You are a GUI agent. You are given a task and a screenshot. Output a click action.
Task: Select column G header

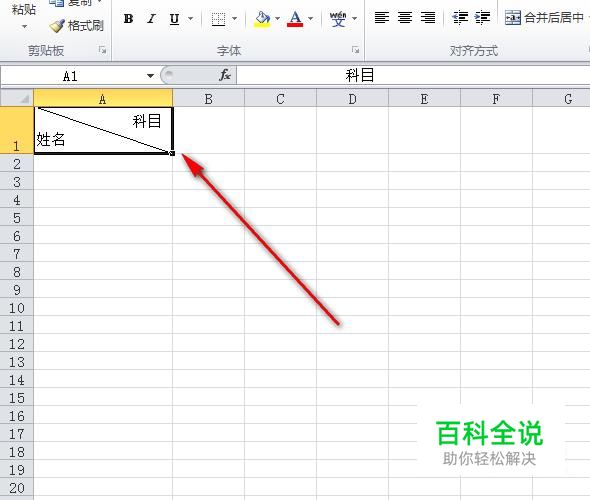coord(561,99)
